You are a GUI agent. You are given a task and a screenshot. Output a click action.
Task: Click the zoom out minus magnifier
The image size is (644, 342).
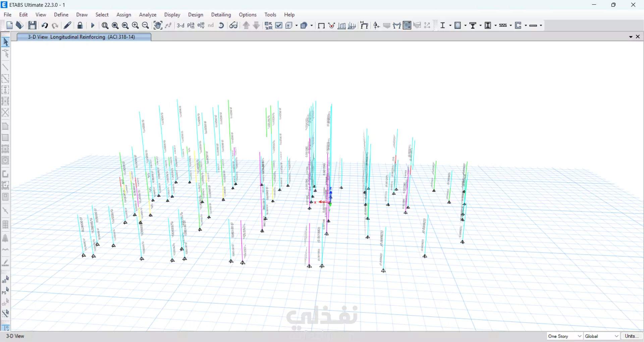pyautogui.click(x=146, y=25)
